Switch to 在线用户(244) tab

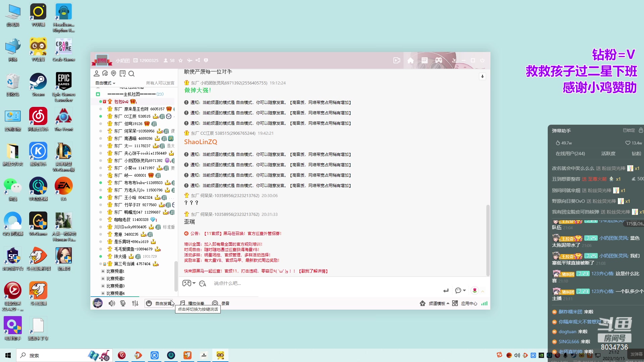pos(570,154)
